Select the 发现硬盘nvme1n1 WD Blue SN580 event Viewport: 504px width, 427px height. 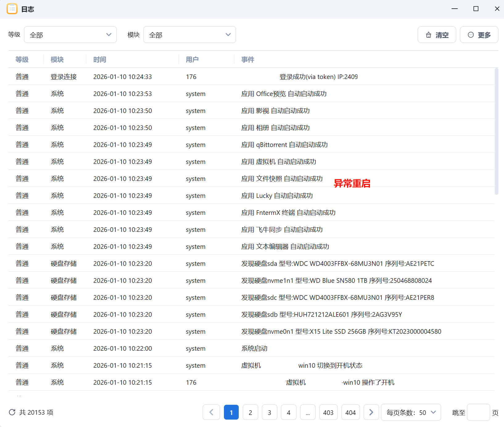click(337, 280)
